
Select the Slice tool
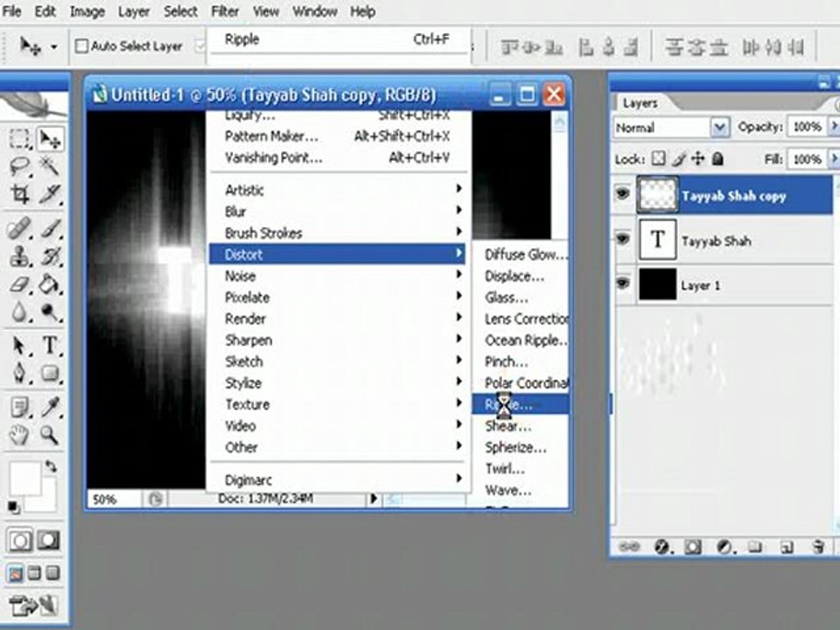click(x=50, y=194)
